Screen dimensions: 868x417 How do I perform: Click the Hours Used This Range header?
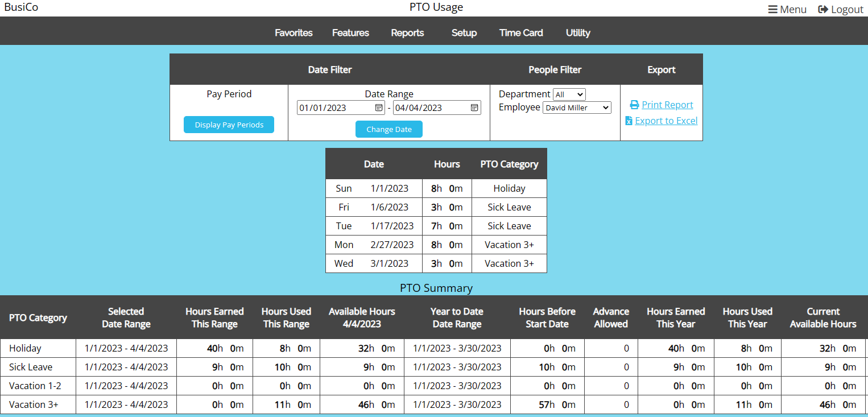coord(286,317)
